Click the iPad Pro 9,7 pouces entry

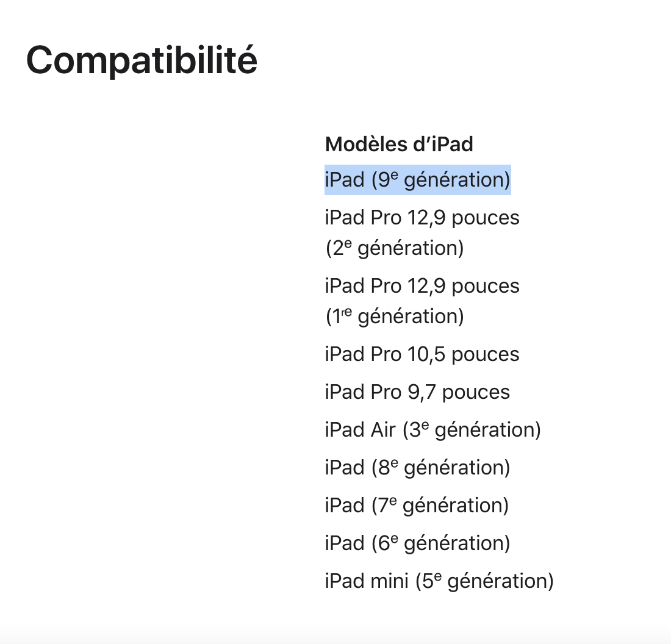[417, 392]
